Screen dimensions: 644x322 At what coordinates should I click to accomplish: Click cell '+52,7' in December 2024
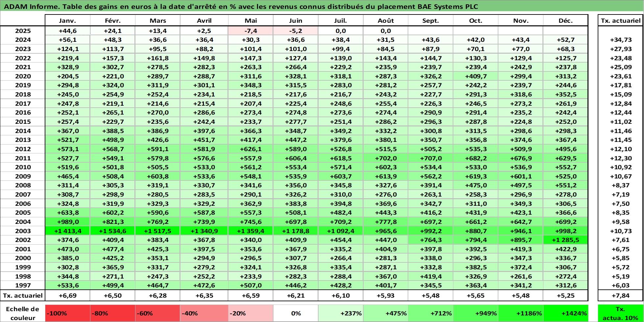click(565, 40)
